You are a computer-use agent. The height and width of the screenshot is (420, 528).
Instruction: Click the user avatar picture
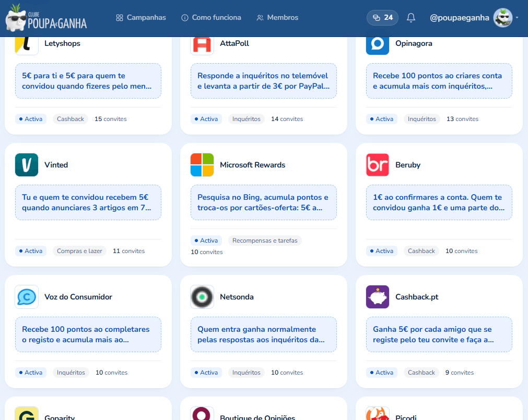click(x=503, y=18)
